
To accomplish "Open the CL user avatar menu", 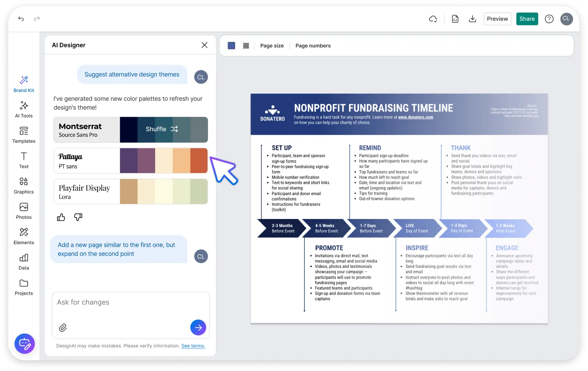I will [566, 19].
